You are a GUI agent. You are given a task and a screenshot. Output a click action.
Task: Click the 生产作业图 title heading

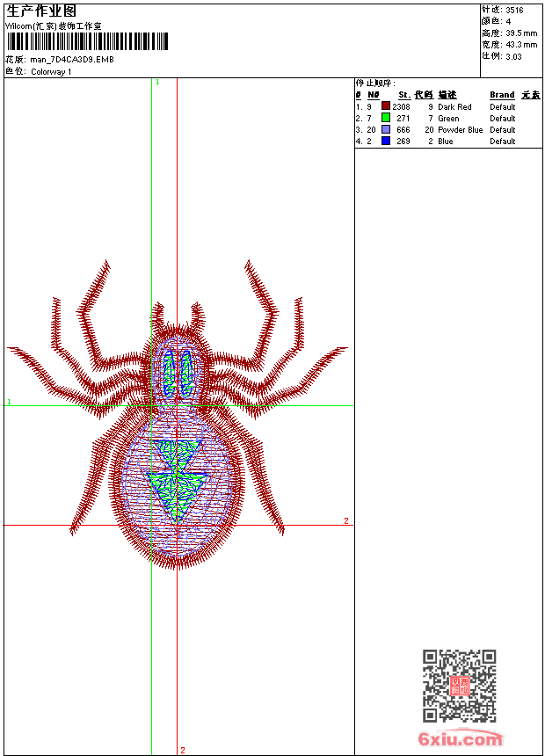[x=41, y=11]
